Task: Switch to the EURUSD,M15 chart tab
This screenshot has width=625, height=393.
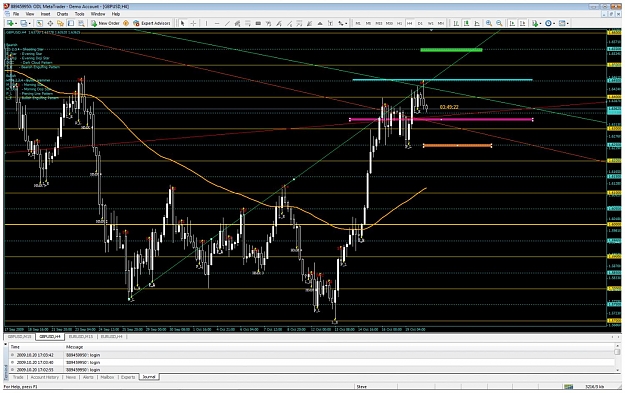Action: click(x=81, y=337)
